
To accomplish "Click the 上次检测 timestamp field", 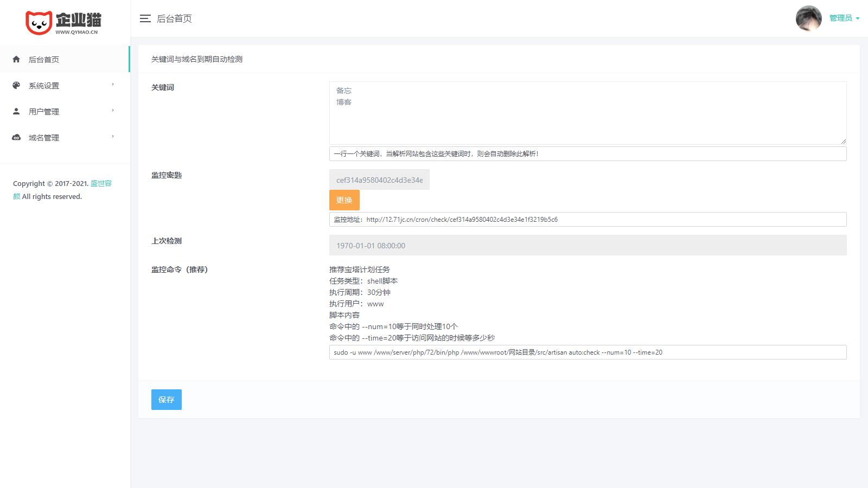I will 588,246.
